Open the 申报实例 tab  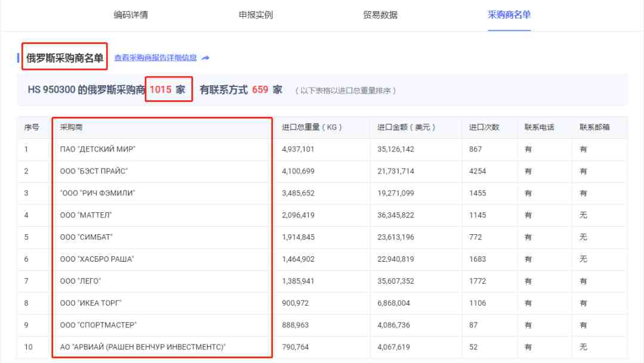point(255,15)
